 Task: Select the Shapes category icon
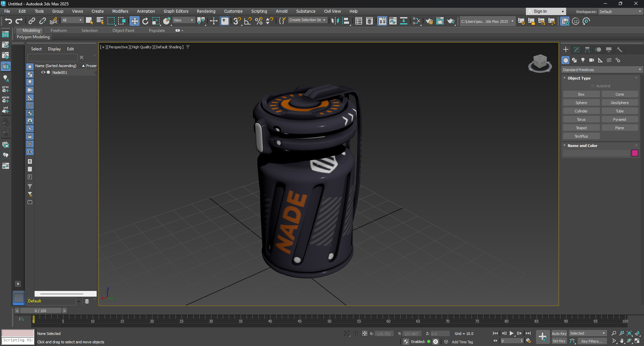point(575,60)
